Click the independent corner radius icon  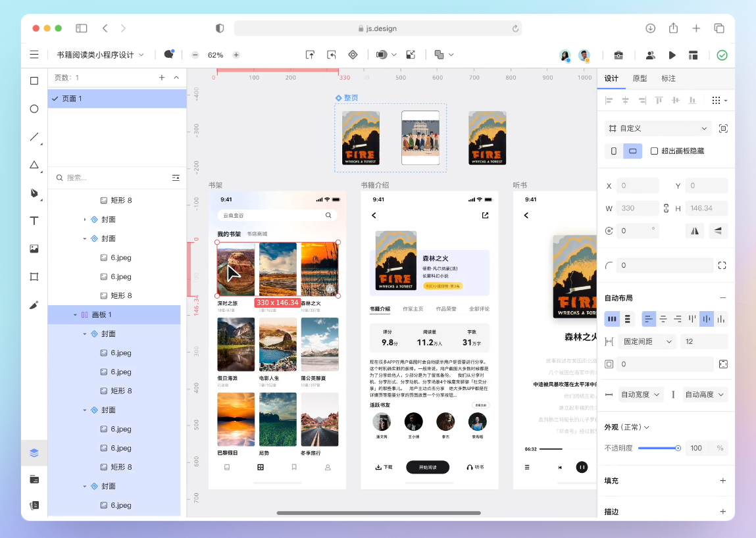point(722,266)
